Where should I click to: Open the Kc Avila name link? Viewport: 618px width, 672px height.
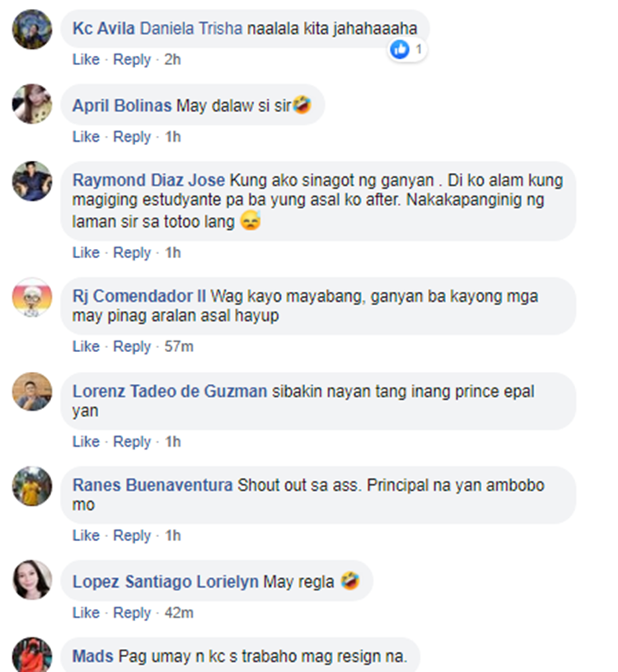tap(104, 28)
